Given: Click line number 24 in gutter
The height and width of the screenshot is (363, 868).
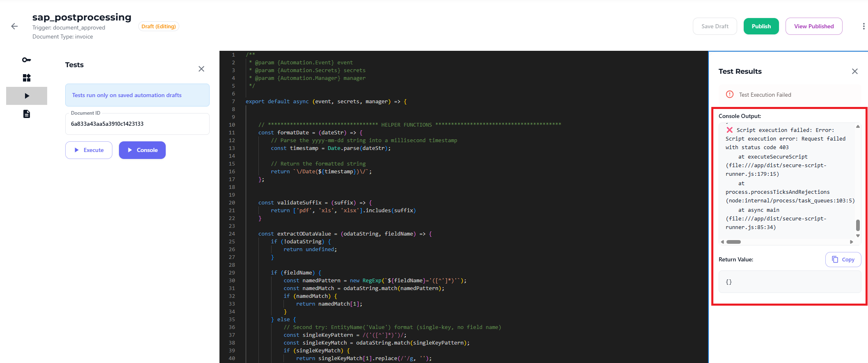Looking at the screenshot, I should pos(232,234).
